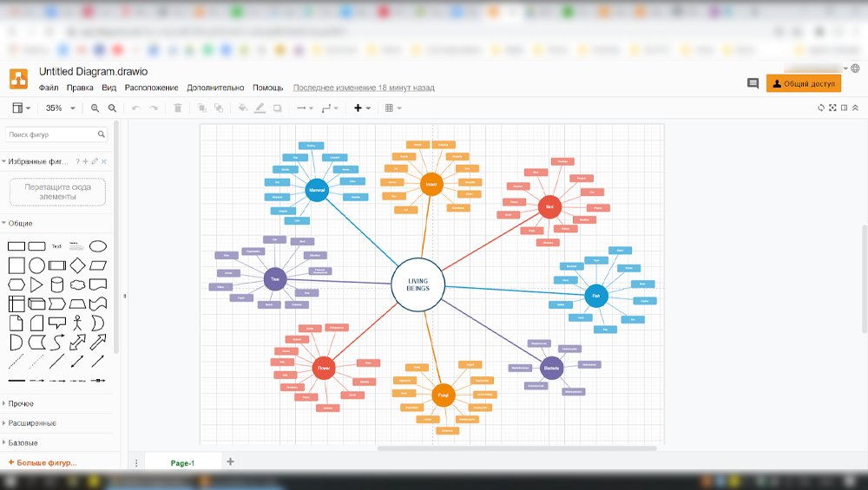Click the Общий доступ share button

(x=803, y=84)
